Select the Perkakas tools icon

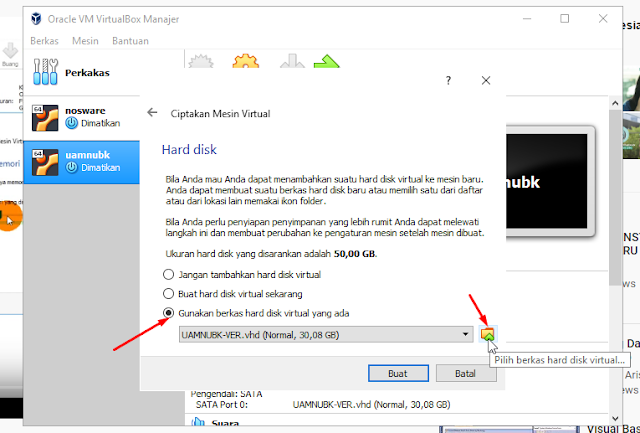[45, 72]
